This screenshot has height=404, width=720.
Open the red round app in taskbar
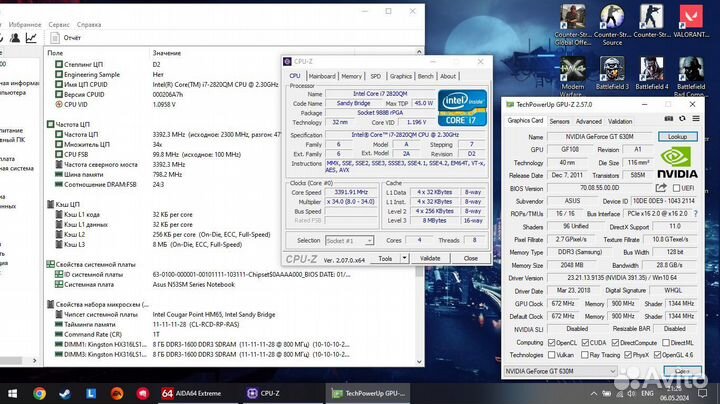pyautogui.click(x=143, y=393)
